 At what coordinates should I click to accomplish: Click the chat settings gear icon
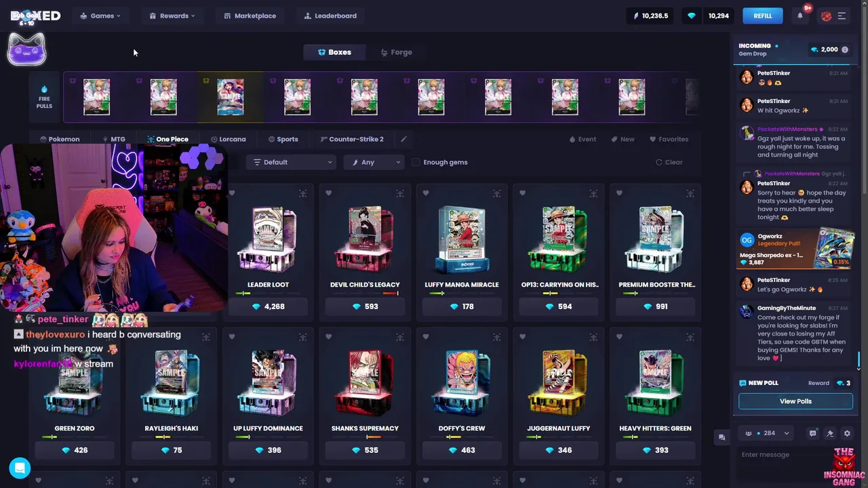[x=847, y=433]
